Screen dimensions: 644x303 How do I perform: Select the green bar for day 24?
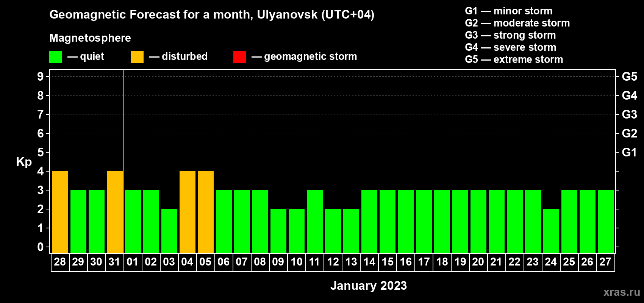point(551,231)
